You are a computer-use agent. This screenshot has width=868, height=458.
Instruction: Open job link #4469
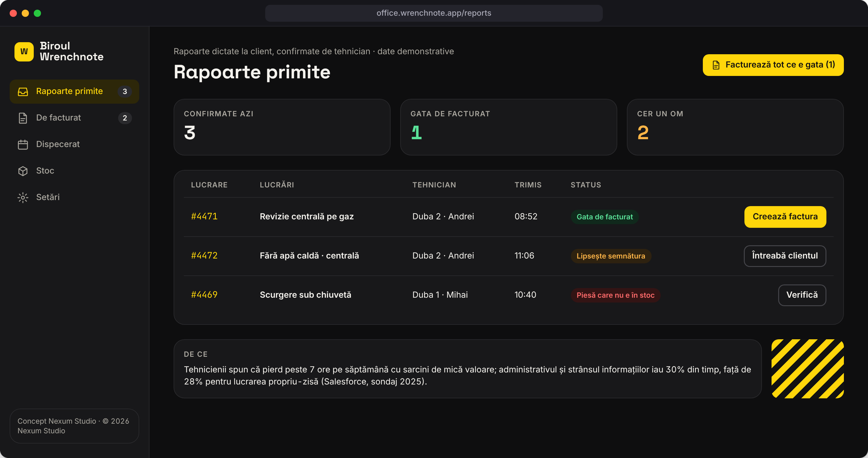tap(204, 295)
